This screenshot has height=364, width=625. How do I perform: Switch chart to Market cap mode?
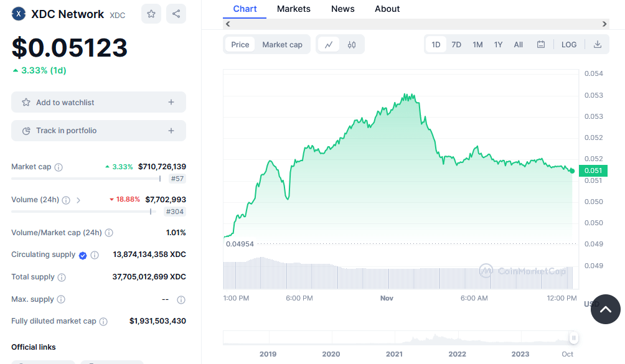pos(283,44)
